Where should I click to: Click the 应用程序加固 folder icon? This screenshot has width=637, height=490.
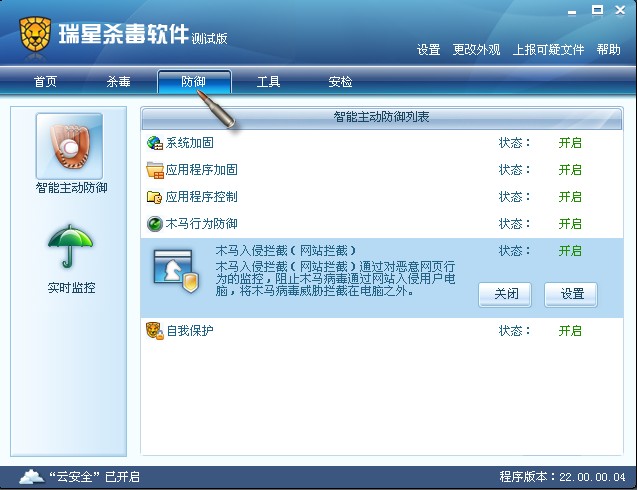click(155, 170)
